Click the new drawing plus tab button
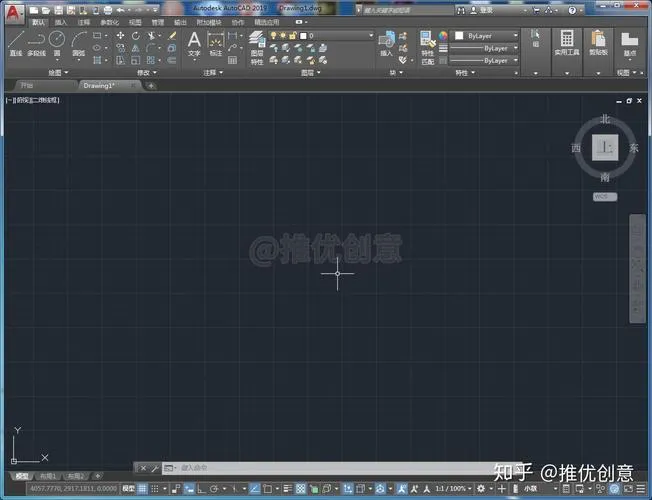 [x=151, y=86]
